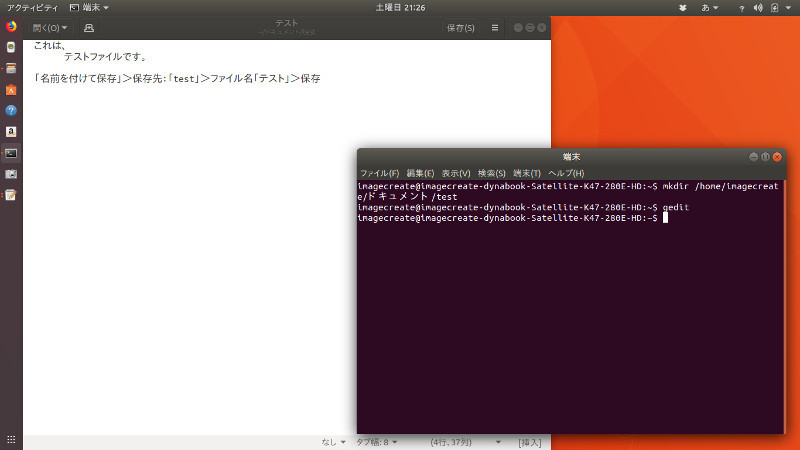Expand system menu arrow in top bar
Viewport: 800px width, 450px height.
788,8
